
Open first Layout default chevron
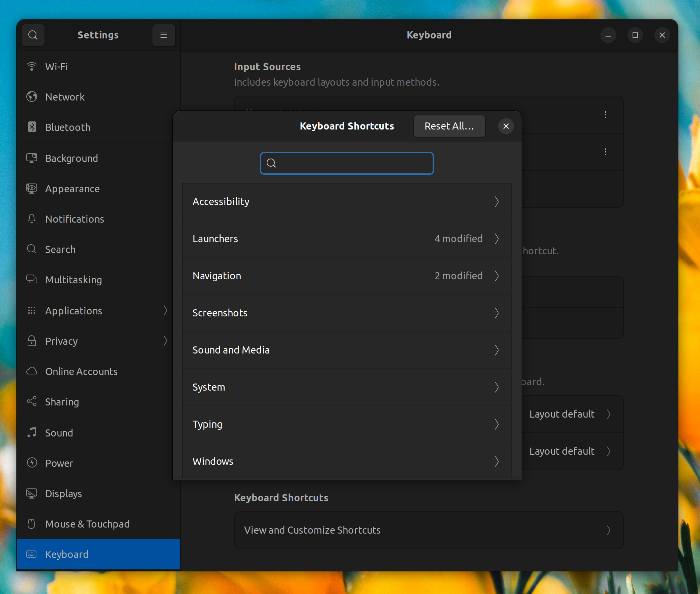(x=609, y=414)
